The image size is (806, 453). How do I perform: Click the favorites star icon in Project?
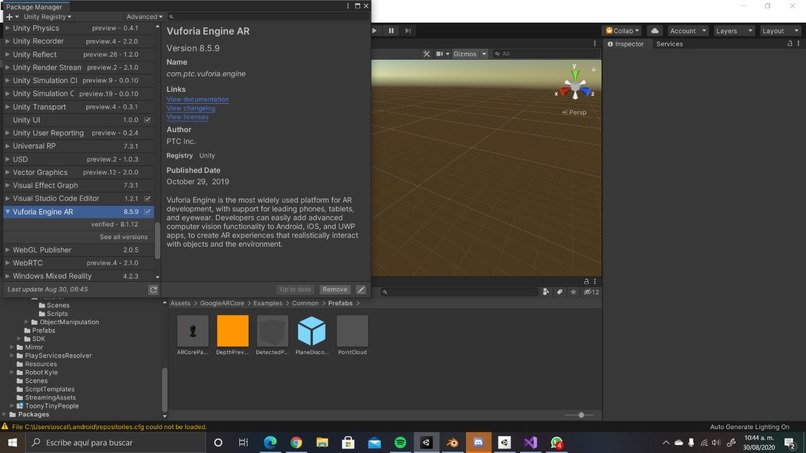573,292
